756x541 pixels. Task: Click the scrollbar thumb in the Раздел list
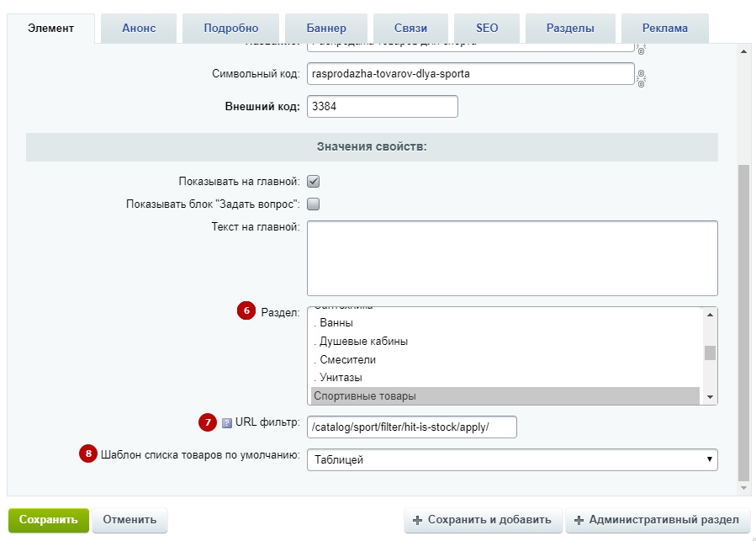click(x=710, y=353)
